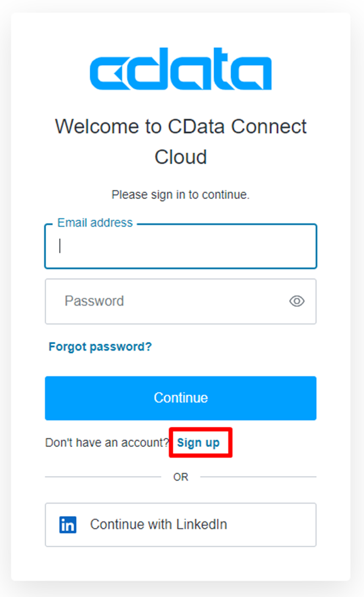The height and width of the screenshot is (597, 364).
Task: Click the word Cloud in the heading
Action: point(181,157)
